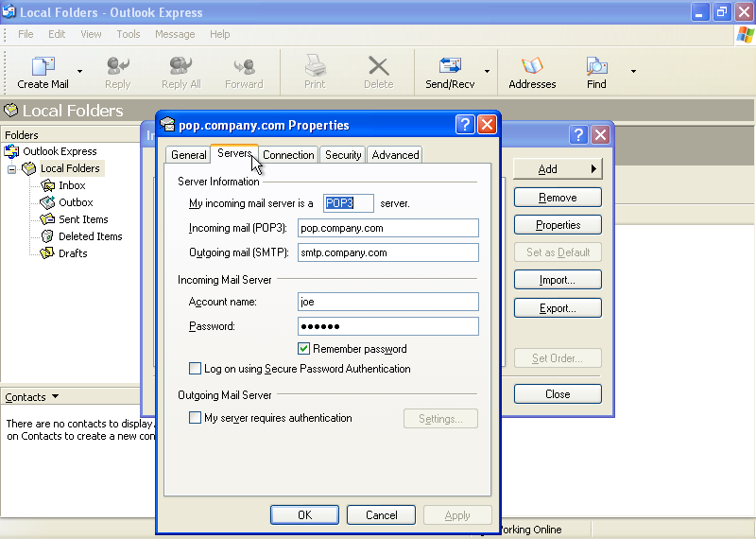Click Apply in Properties dialog
This screenshot has width=756, height=539.
(457, 514)
